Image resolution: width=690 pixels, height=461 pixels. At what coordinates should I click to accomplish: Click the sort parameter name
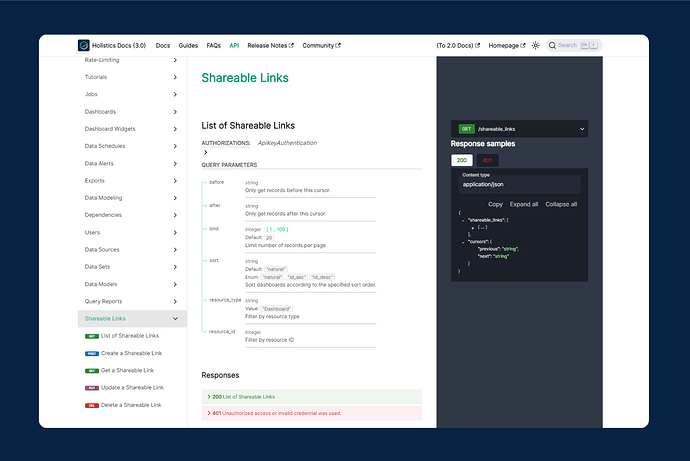click(214, 260)
